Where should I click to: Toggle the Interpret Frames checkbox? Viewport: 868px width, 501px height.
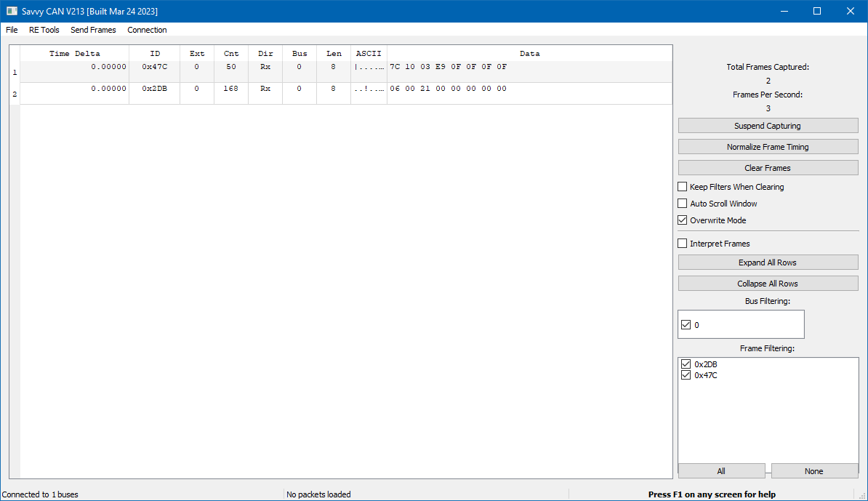pos(683,244)
